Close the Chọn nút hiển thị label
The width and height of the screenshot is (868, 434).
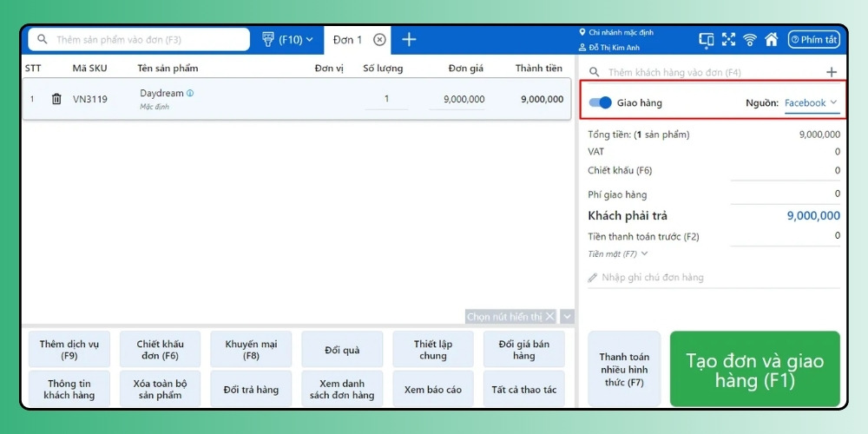pos(549,317)
